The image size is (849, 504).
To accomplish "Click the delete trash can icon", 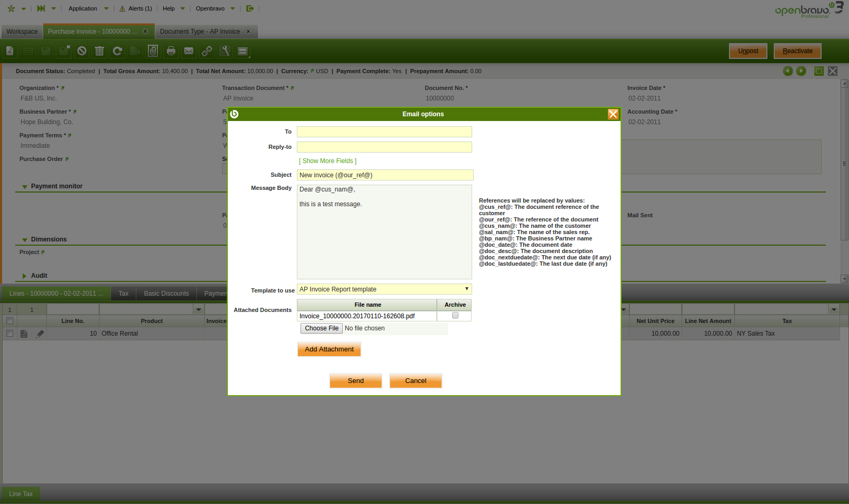I will tap(99, 51).
